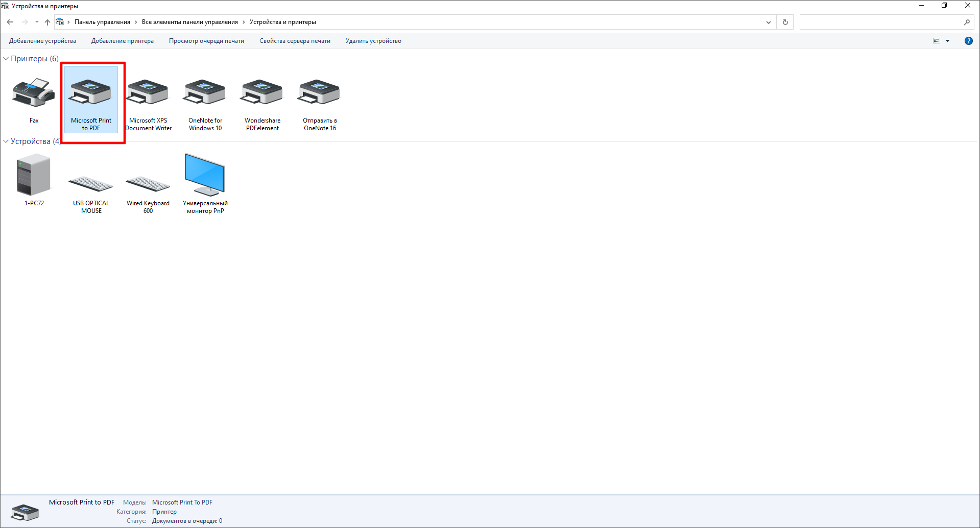
Task: Collapse the Устройства (4) group
Action: click(6, 141)
